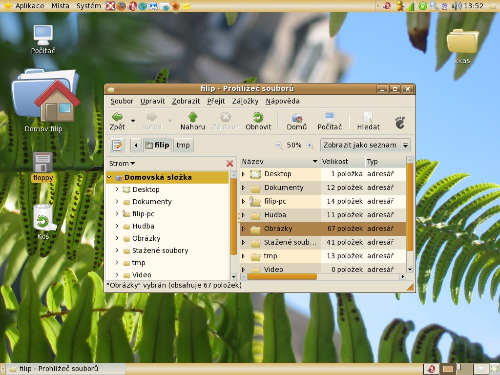This screenshot has width=500, height=375.
Task: Zoom in with the plus magnifier
Action: pyautogui.click(x=310, y=145)
